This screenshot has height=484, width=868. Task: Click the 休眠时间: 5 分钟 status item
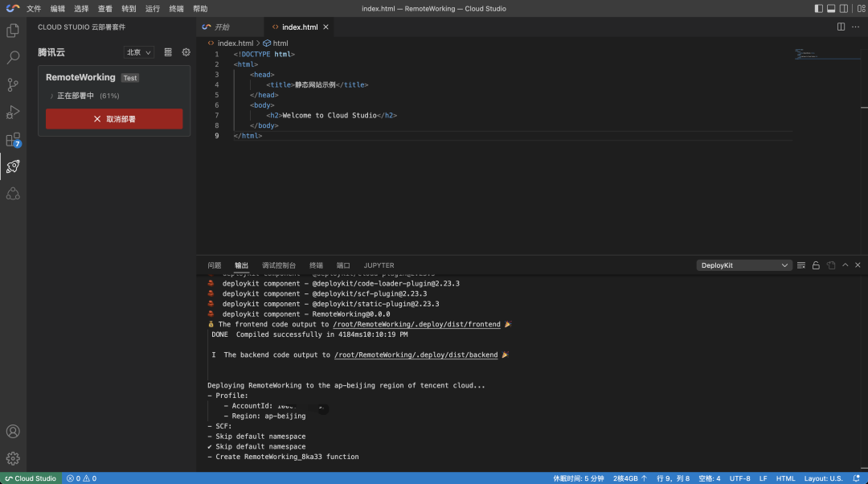click(x=579, y=478)
